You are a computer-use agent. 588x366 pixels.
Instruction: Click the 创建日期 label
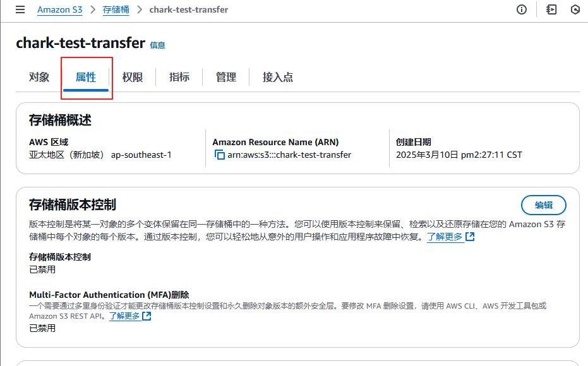point(413,143)
